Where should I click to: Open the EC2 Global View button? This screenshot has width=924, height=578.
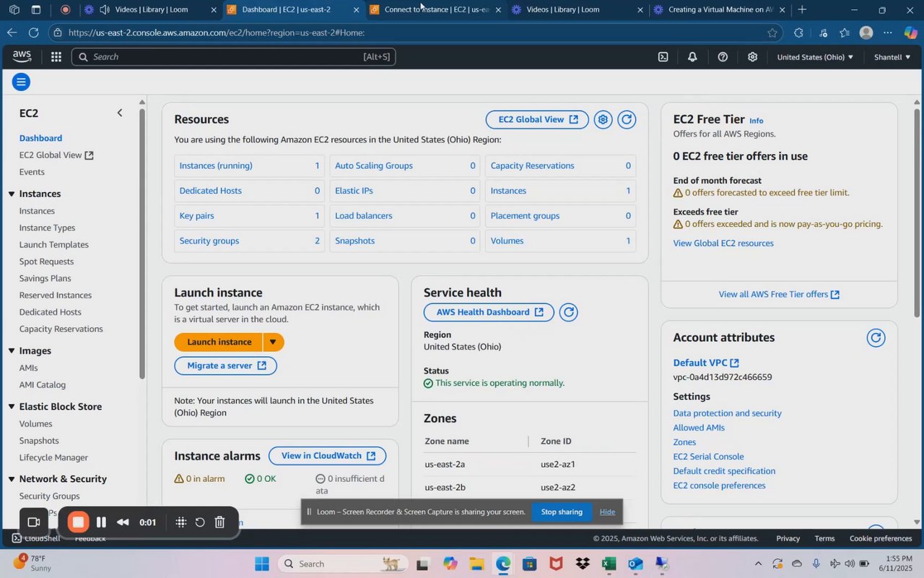click(538, 120)
